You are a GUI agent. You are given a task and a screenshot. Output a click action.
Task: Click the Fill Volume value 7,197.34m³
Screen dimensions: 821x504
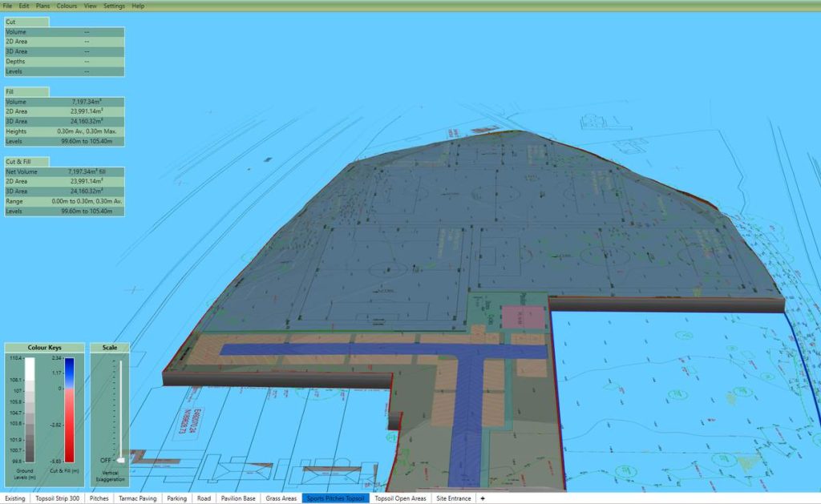87,102
